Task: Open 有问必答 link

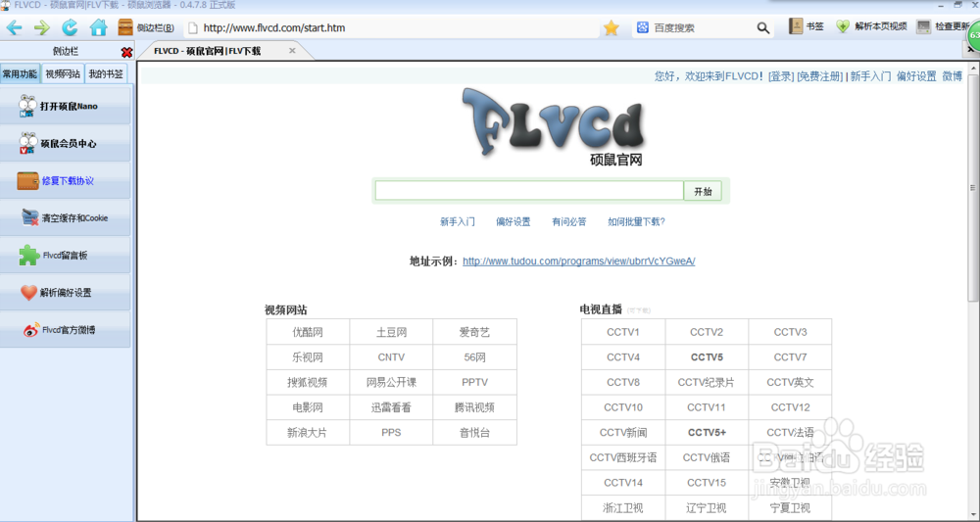Action: [x=568, y=221]
